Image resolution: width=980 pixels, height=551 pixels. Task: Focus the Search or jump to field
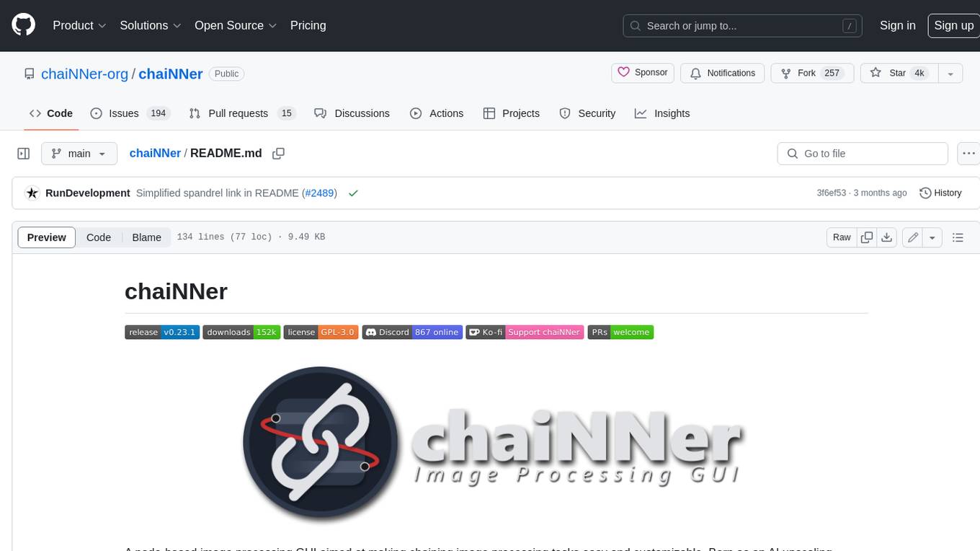tap(743, 26)
